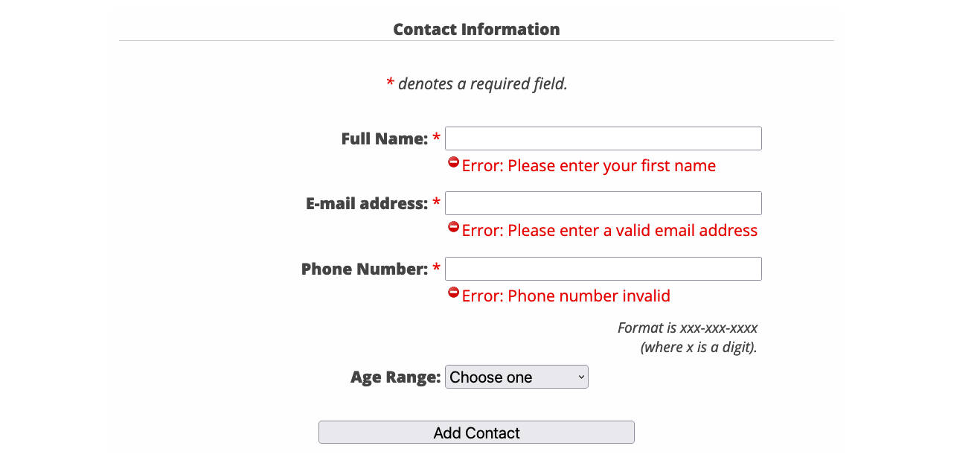Viewport: 980px width, 469px height.
Task: Click the phone format hint text
Action: [x=687, y=336]
